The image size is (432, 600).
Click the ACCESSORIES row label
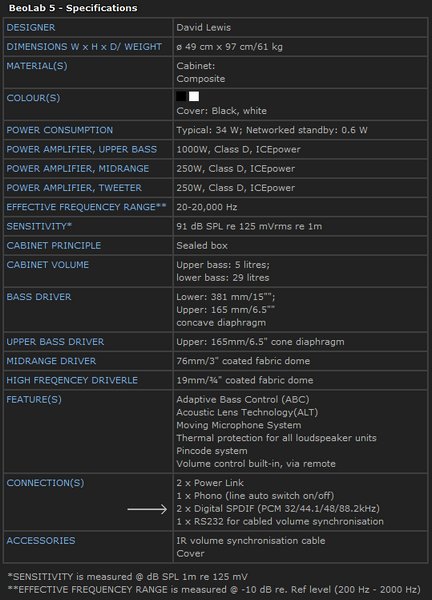pos(41,541)
